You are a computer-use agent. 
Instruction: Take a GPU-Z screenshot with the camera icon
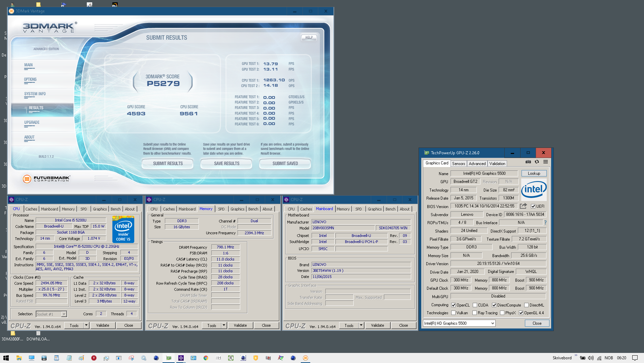coord(528,162)
